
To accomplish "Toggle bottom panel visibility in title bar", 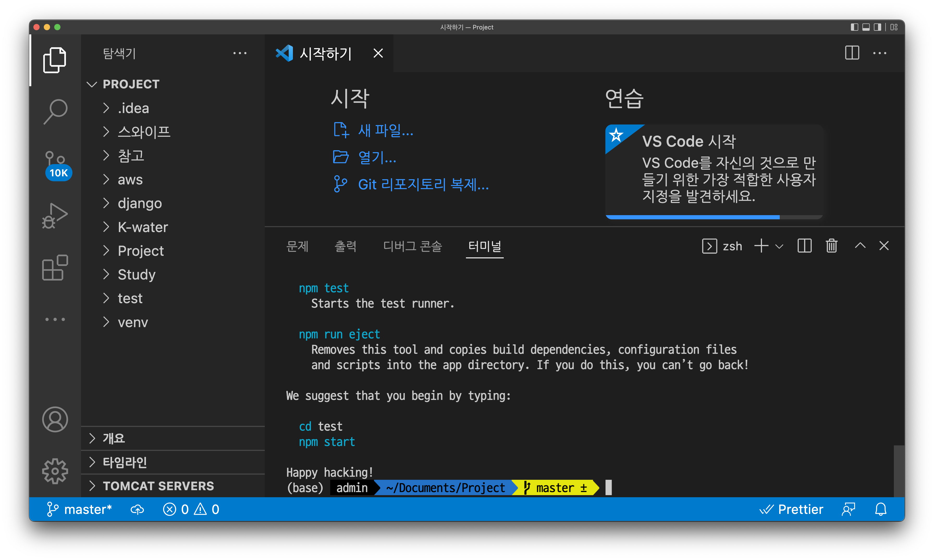I will point(866,27).
